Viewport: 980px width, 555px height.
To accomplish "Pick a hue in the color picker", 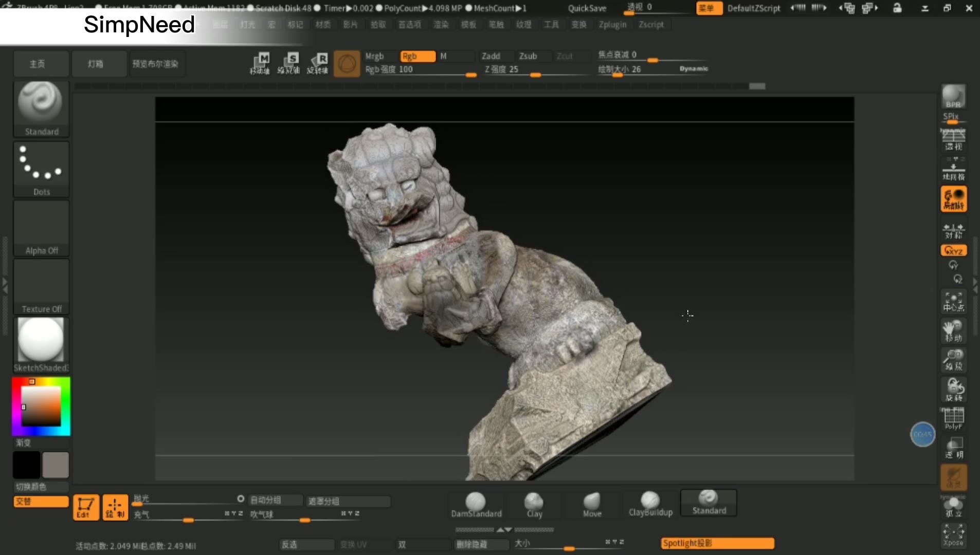I will click(x=41, y=406).
